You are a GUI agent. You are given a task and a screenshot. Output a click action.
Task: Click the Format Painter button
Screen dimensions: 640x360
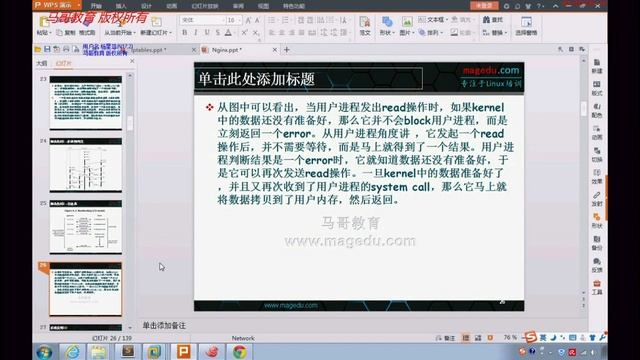(87, 33)
